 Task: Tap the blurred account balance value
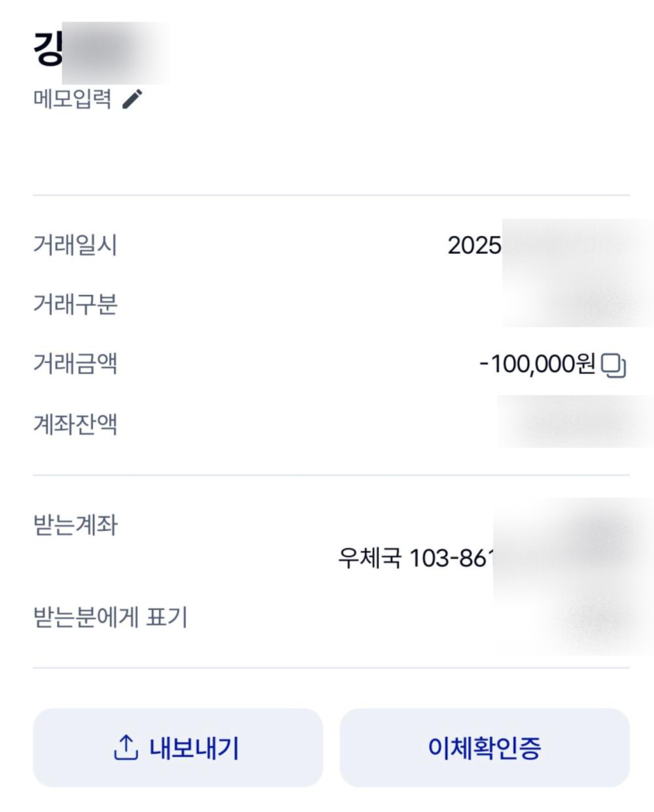click(x=576, y=422)
